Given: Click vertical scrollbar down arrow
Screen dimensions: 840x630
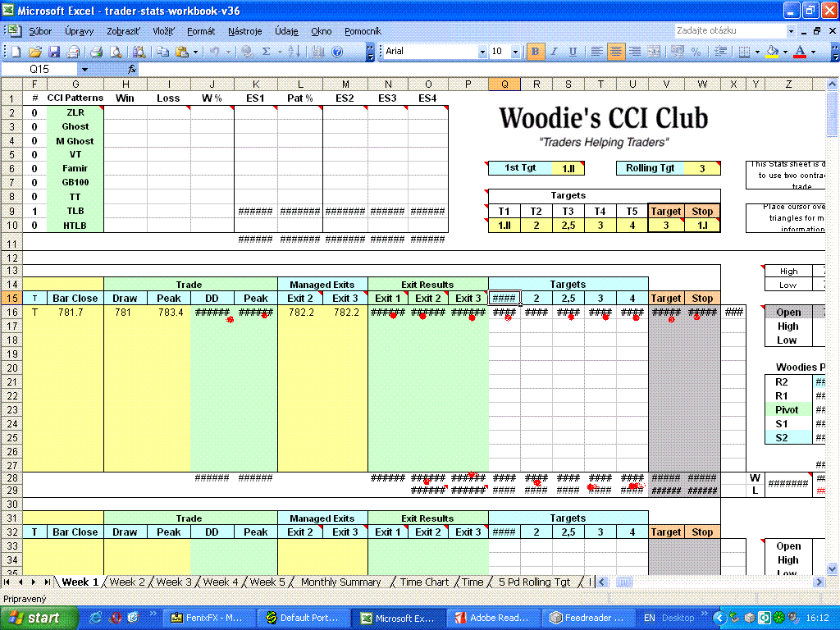Looking at the screenshot, I should [832, 568].
